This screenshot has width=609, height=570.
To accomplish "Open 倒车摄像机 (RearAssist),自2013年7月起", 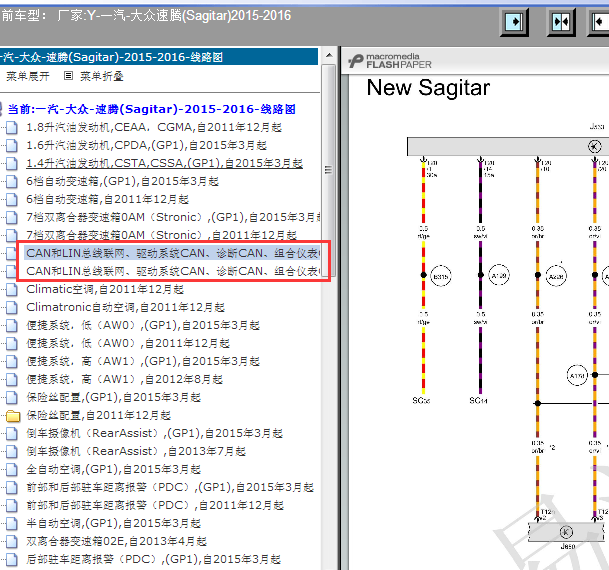I will click(136, 451).
